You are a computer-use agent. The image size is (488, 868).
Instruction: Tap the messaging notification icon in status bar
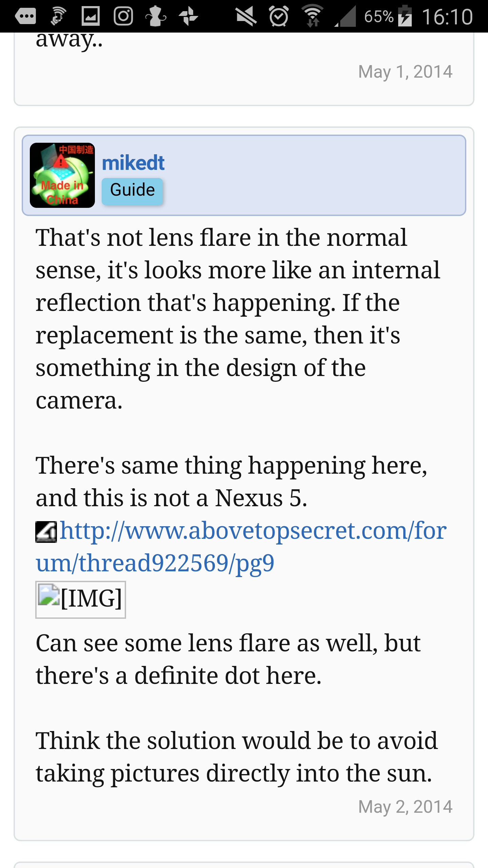(25, 16)
